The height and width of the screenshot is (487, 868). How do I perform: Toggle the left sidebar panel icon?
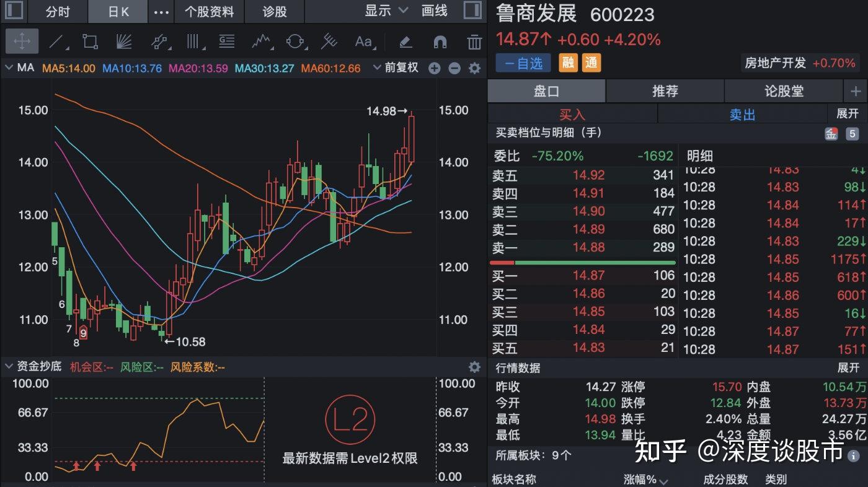14,11
